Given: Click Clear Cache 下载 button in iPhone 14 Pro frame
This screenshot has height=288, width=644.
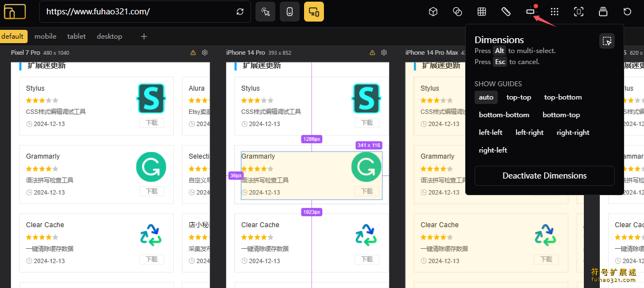Looking at the screenshot, I should click(367, 259).
